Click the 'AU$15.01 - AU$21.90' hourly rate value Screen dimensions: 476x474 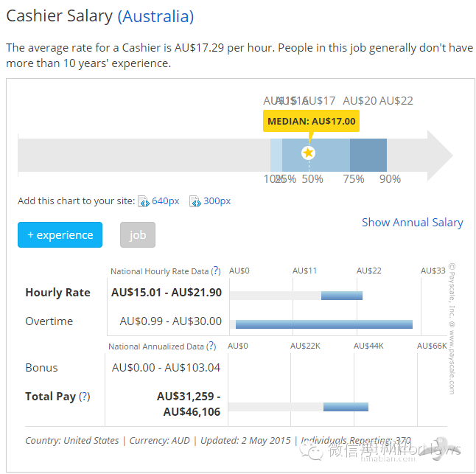pos(167,293)
